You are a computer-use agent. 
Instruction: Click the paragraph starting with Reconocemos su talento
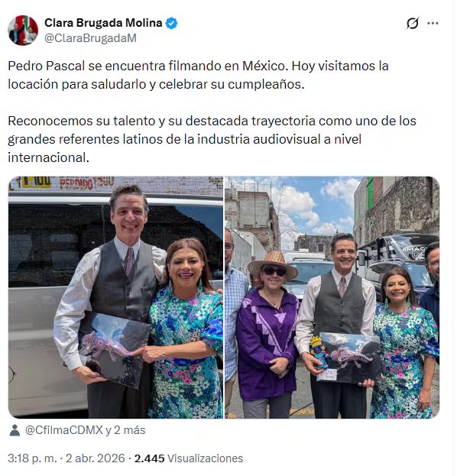pyautogui.click(x=212, y=139)
